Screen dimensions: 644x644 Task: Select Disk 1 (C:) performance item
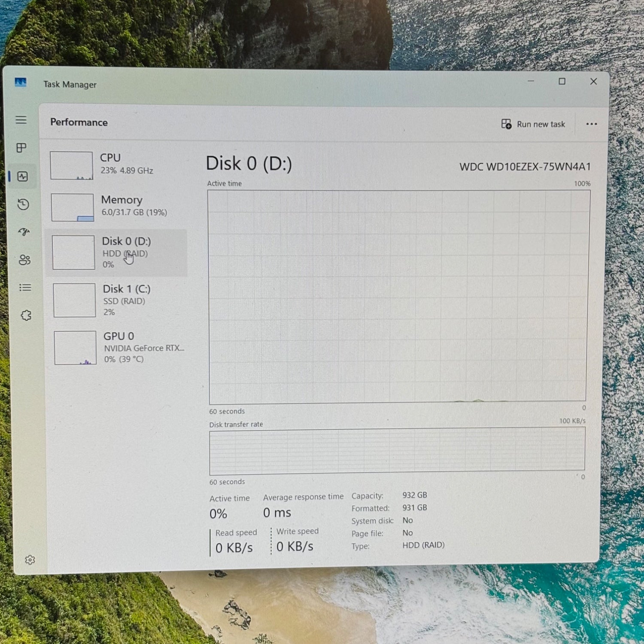116,300
